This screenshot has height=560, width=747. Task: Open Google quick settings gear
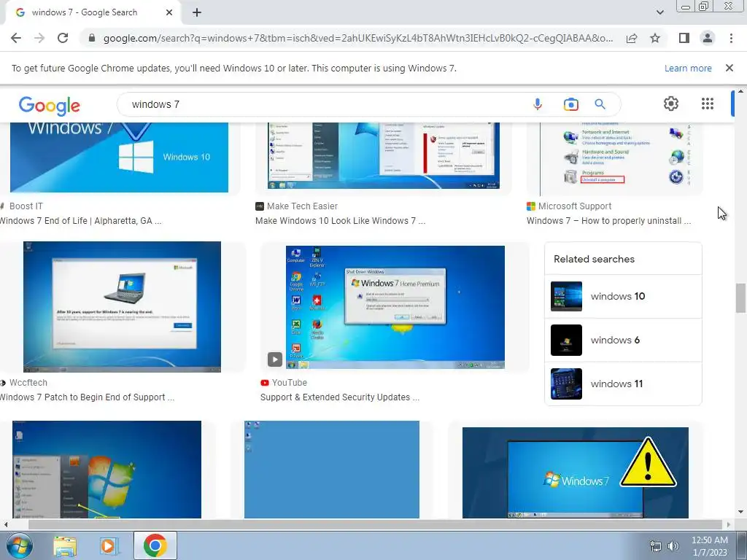tap(671, 104)
